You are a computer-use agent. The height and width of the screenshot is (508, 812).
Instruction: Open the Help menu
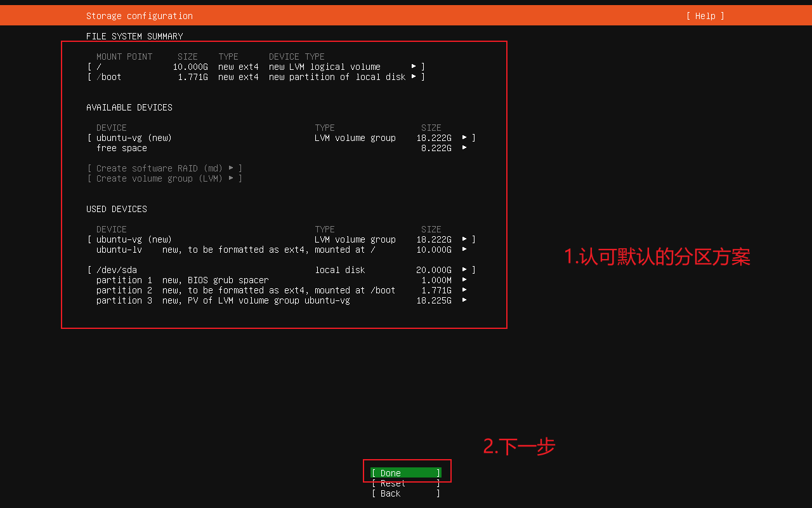point(705,16)
